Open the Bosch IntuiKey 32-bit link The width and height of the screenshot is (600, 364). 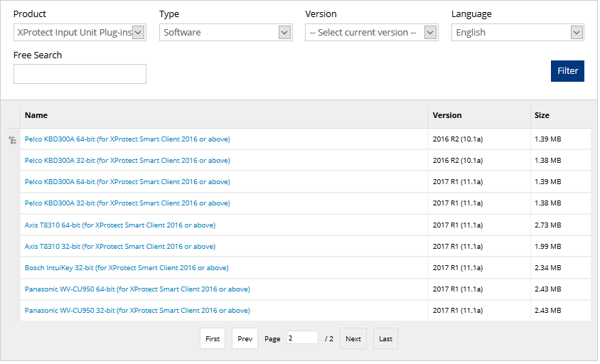pos(127,268)
